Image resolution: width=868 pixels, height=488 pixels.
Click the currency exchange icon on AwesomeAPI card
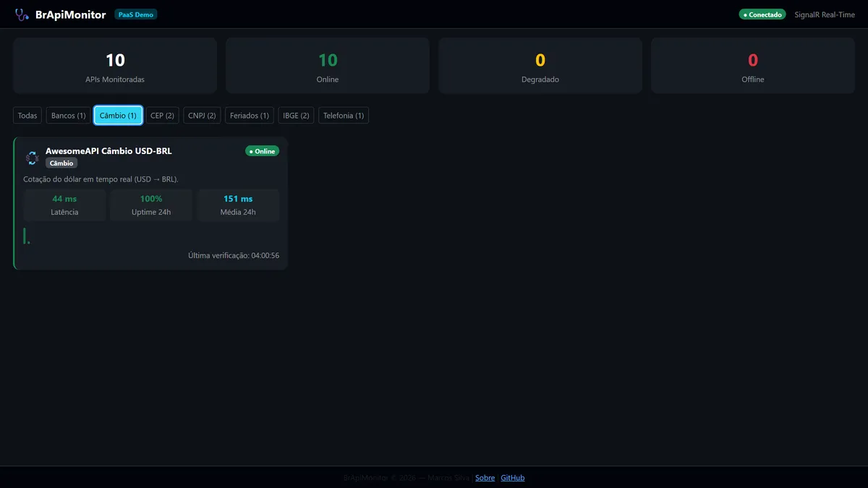coord(32,158)
